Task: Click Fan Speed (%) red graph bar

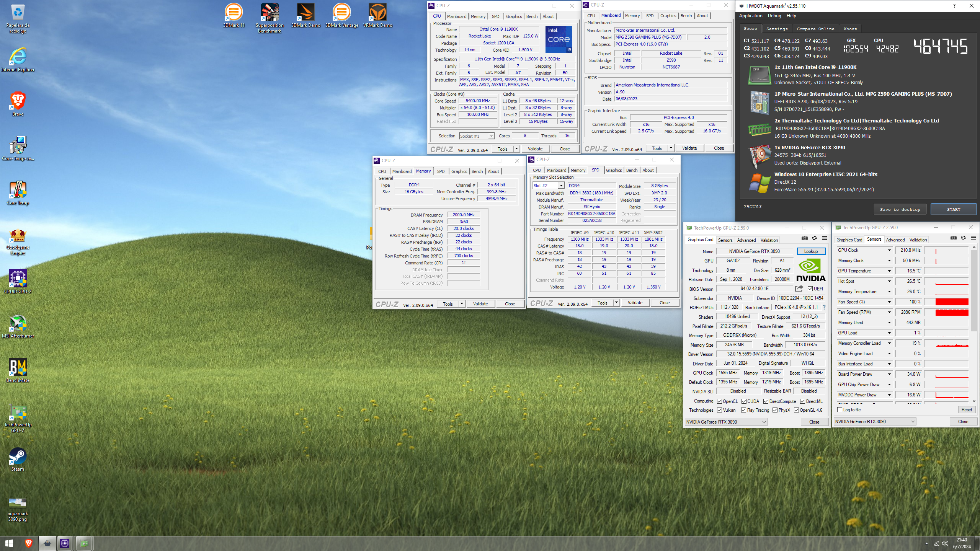Action: click(952, 302)
